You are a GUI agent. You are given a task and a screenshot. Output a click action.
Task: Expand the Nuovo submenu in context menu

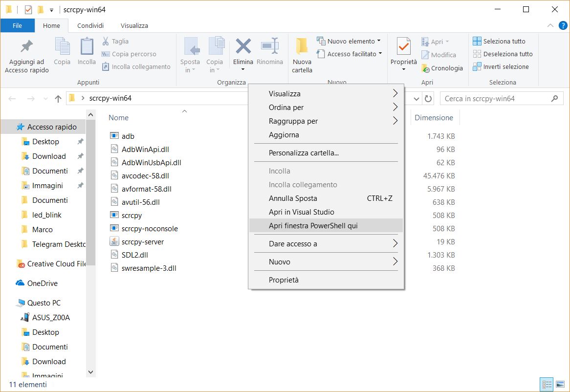[x=326, y=262]
